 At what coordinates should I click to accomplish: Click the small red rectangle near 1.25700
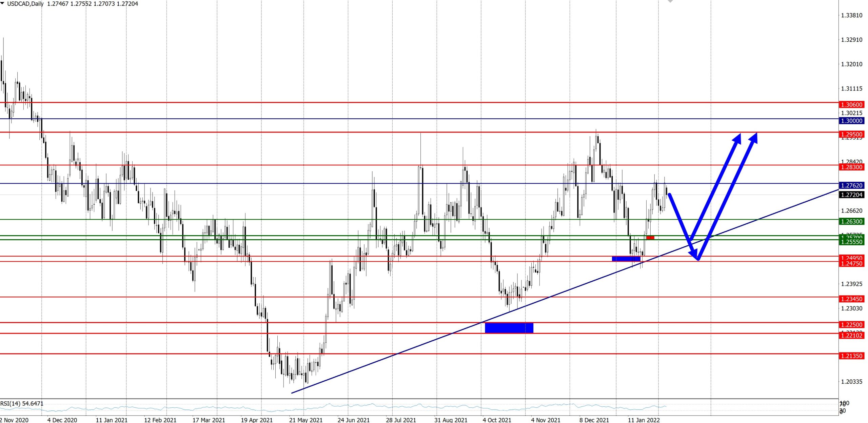(650, 238)
